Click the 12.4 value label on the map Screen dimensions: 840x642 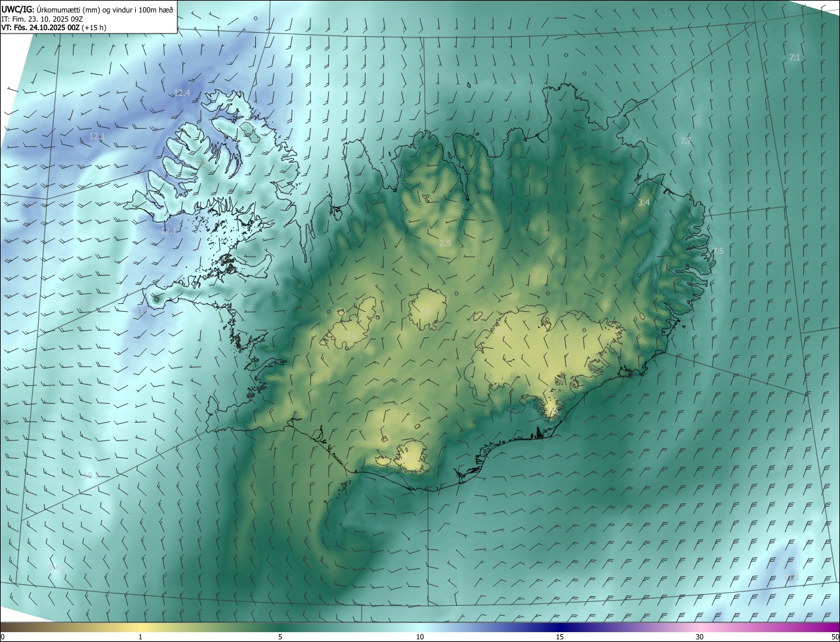point(182,93)
